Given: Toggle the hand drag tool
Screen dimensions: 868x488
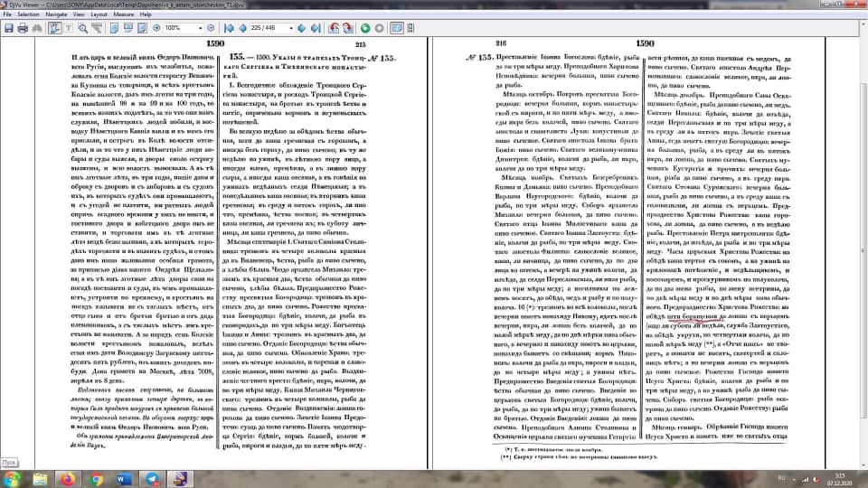Looking at the screenshot, I should point(55,28).
